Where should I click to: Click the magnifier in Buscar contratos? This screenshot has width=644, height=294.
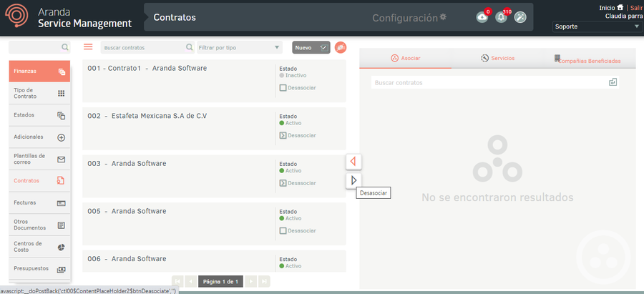point(190,47)
